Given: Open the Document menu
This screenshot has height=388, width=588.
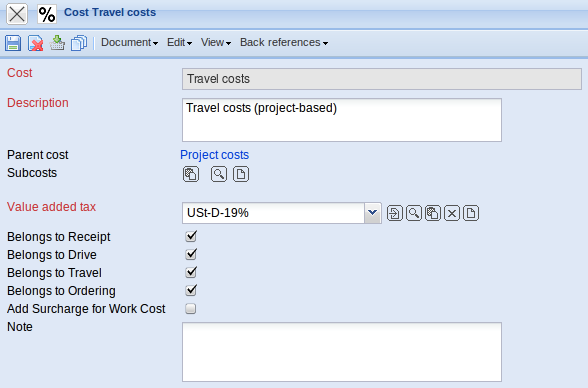Looking at the screenshot, I should click(129, 42).
